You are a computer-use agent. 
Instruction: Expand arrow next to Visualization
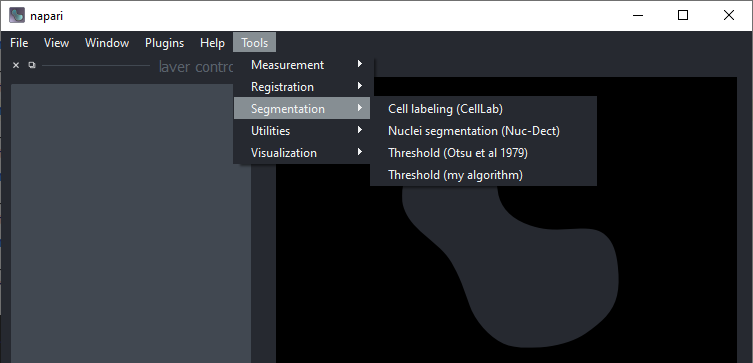[360, 152]
